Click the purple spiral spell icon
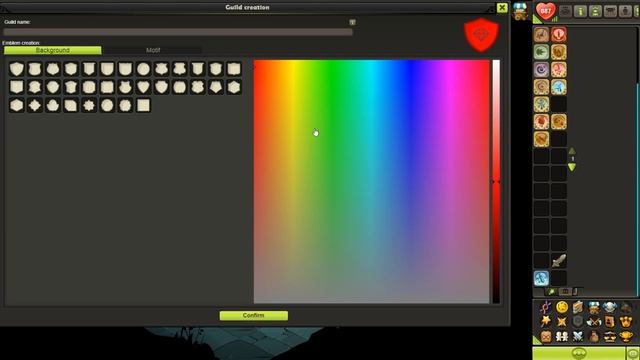The height and width of the screenshot is (360, 640). [541, 69]
